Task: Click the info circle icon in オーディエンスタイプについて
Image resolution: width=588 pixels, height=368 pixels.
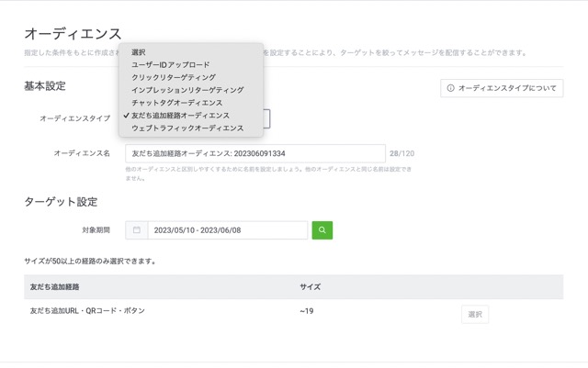Action: pyautogui.click(x=450, y=88)
